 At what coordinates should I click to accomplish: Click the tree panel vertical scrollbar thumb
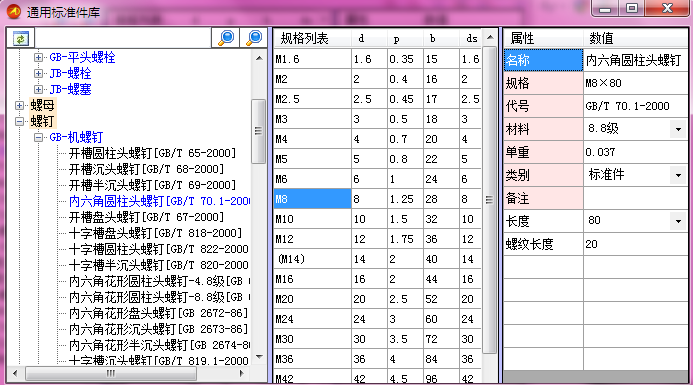pyautogui.click(x=259, y=131)
